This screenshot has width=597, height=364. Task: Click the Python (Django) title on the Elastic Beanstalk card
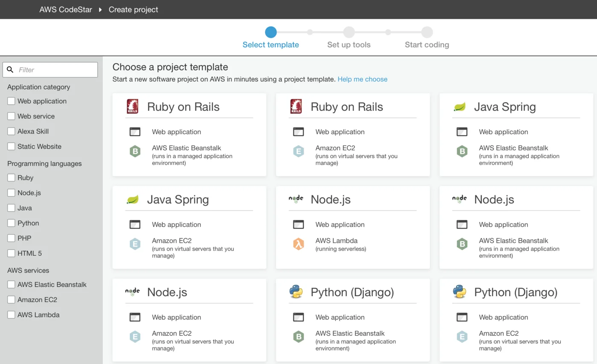point(352,292)
